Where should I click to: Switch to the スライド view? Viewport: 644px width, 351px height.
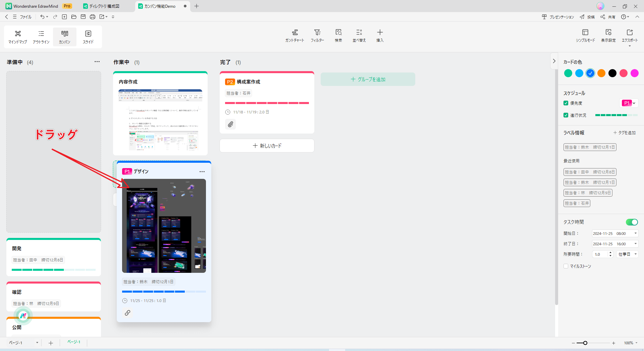point(88,37)
